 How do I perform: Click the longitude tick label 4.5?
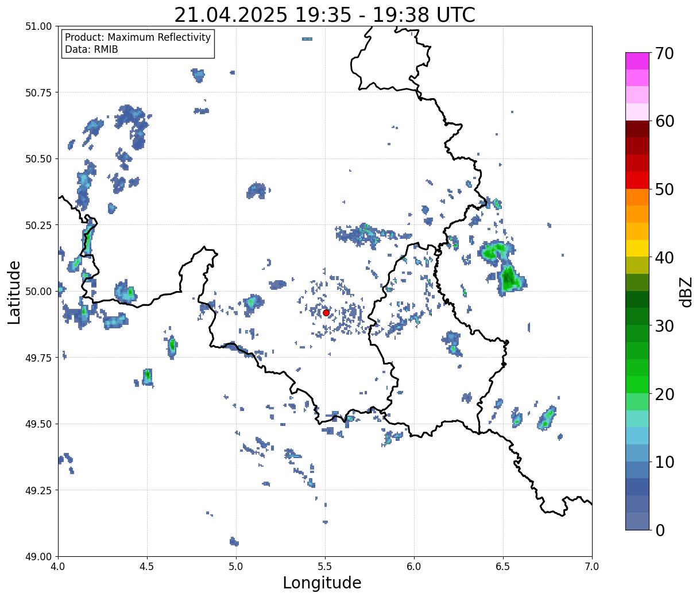pyautogui.click(x=147, y=567)
